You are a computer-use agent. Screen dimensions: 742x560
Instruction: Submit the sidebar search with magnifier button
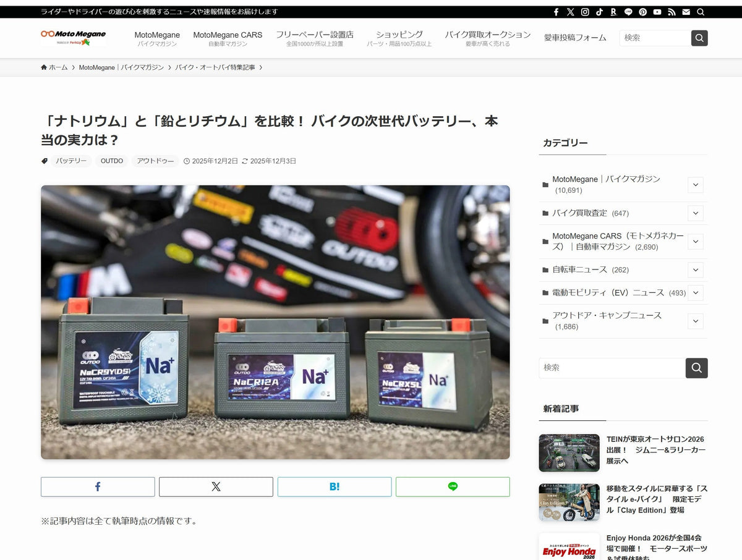click(696, 368)
